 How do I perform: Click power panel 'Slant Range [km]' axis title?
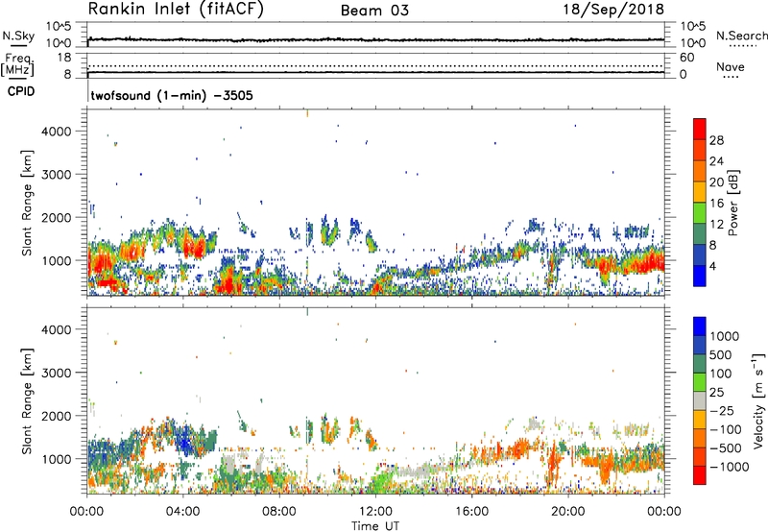point(27,203)
